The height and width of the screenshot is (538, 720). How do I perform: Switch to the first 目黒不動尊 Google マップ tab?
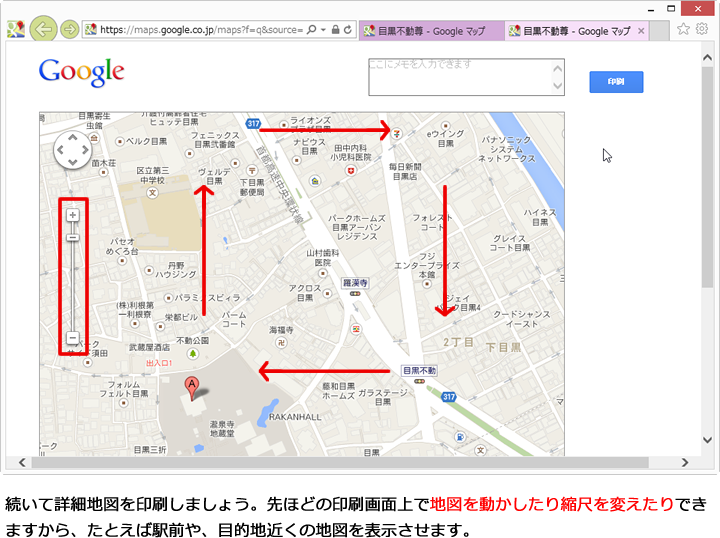pos(431,31)
